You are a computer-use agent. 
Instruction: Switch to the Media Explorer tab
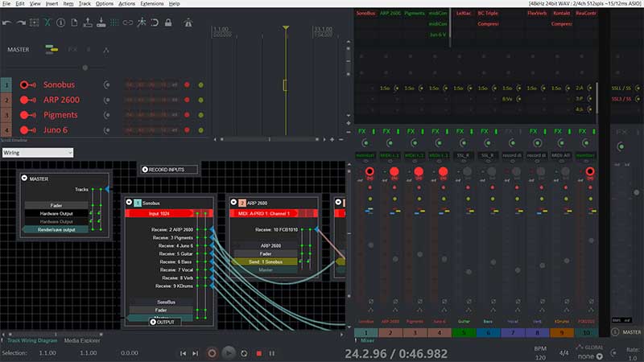click(83, 340)
